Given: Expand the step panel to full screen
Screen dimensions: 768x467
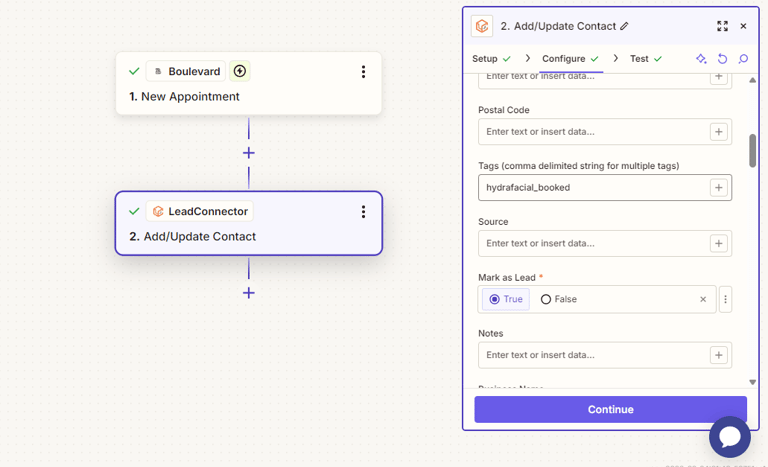Looking at the screenshot, I should click(722, 26).
